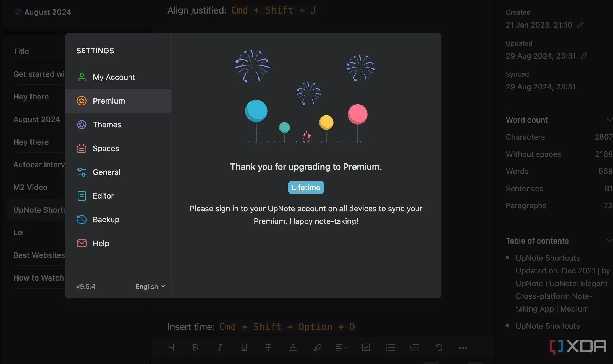Insert a bulleted list
This screenshot has width=613, height=364.
(390, 347)
